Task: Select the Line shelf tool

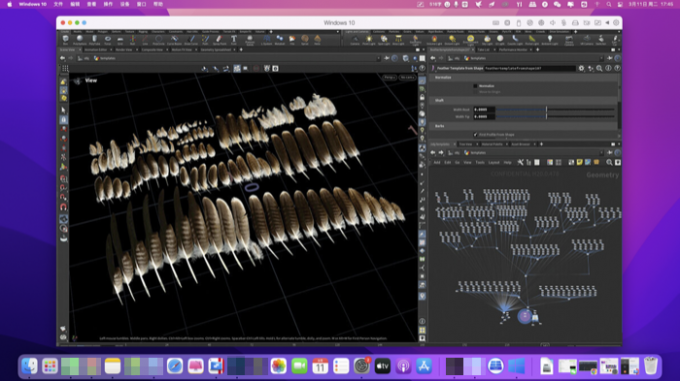Action: [x=145, y=39]
